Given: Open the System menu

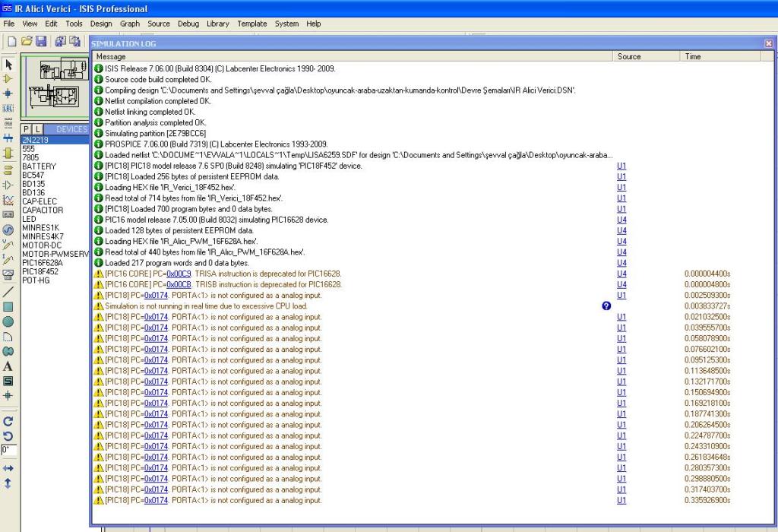Looking at the screenshot, I should [x=286, y=24].
